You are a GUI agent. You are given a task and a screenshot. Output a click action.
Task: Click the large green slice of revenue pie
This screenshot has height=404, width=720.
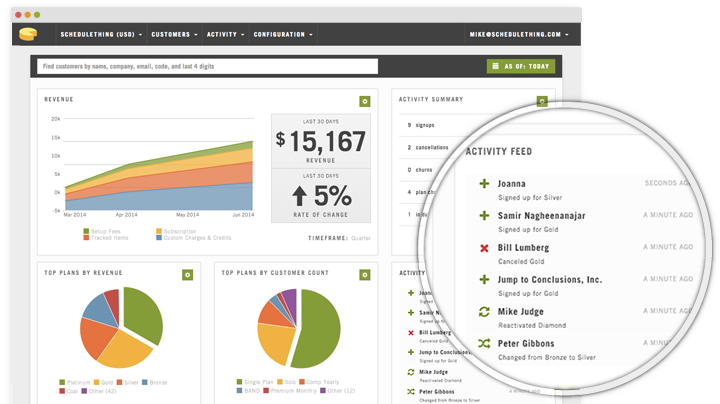pyautogui.click(x=143, y=314)
